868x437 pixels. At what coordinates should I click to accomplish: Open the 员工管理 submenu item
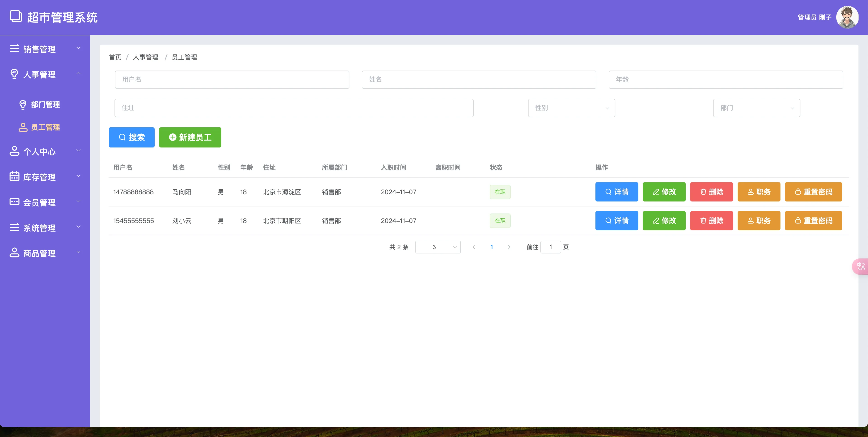point(45,127)
